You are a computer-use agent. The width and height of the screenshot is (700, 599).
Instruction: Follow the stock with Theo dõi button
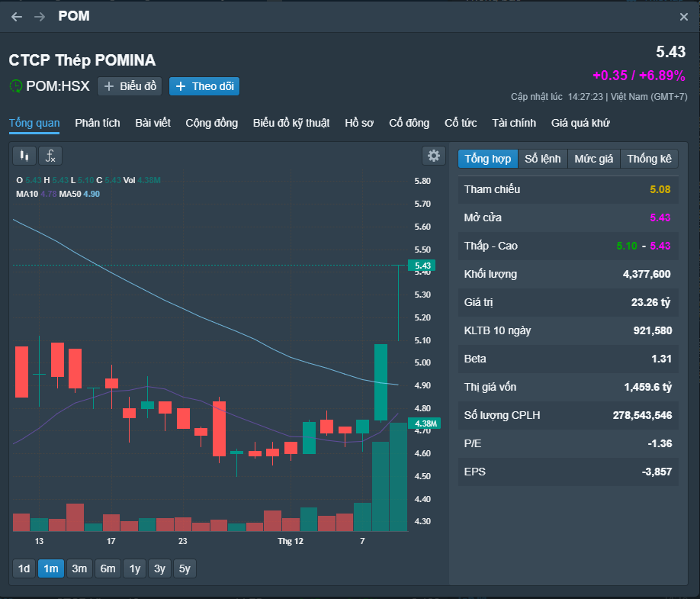pyautogui.click(x=204, y=86)
